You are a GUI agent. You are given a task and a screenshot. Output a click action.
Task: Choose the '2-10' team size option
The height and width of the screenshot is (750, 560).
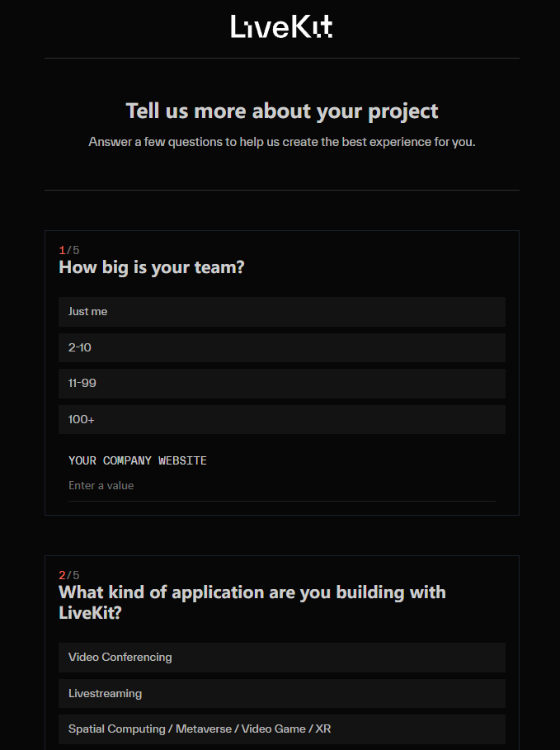point(282,347)
